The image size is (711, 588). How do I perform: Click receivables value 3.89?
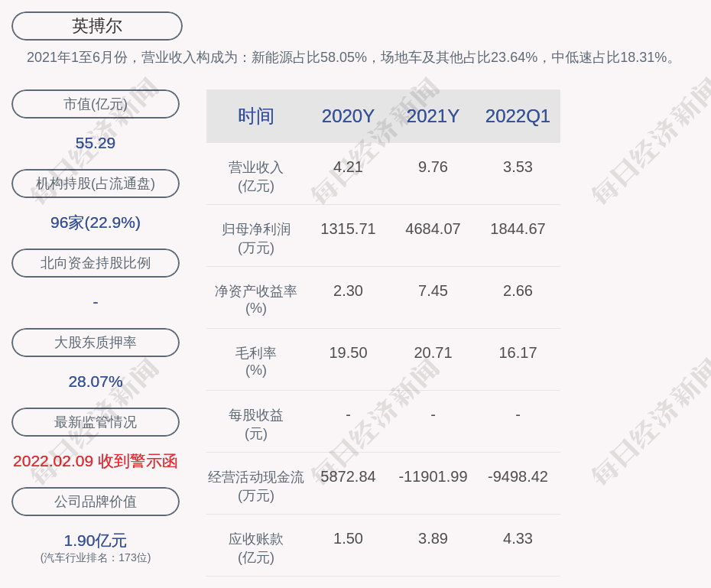[x=433, y=538]
